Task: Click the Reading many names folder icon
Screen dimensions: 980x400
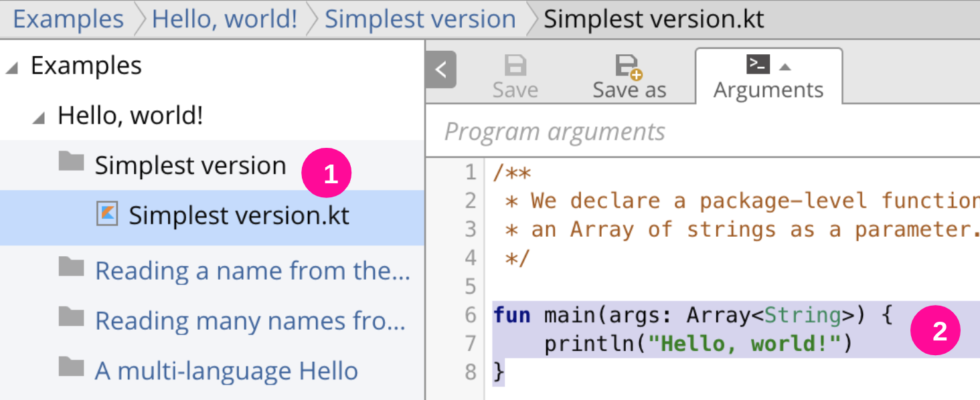Action: pos(71,318)
